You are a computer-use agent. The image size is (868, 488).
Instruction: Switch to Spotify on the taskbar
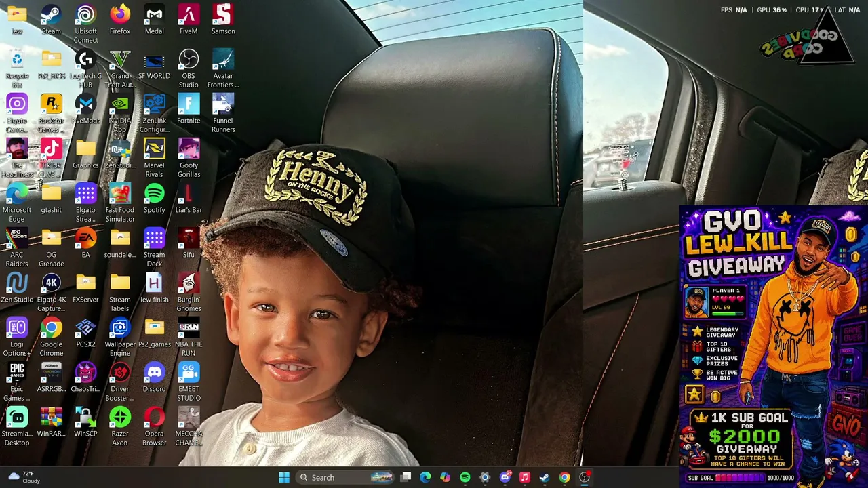pos(465,477)
